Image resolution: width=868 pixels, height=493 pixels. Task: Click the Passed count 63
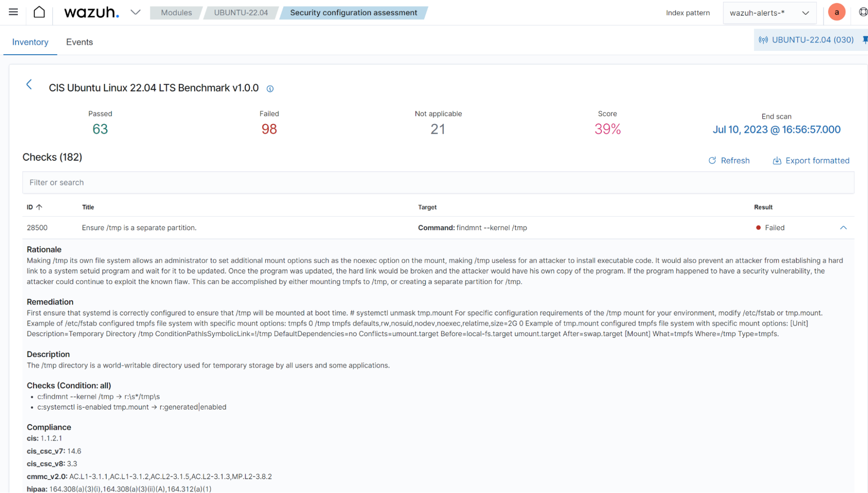coord(100,129)
